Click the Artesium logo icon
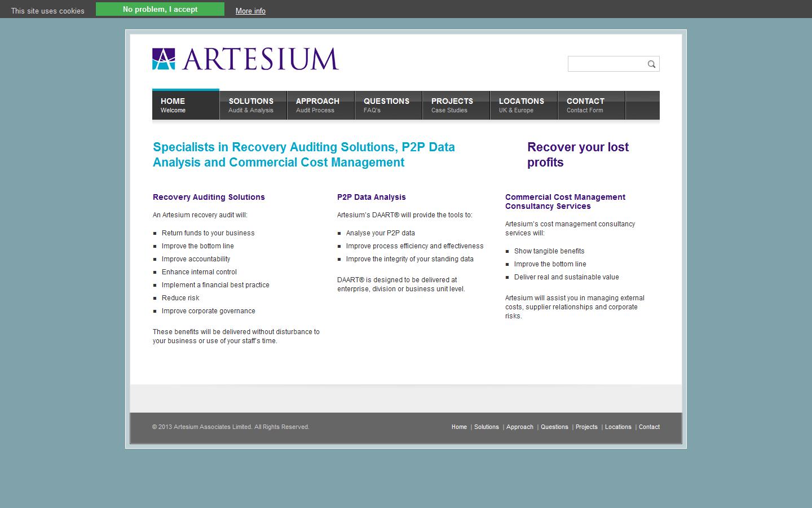 click(x=162, y=58)
